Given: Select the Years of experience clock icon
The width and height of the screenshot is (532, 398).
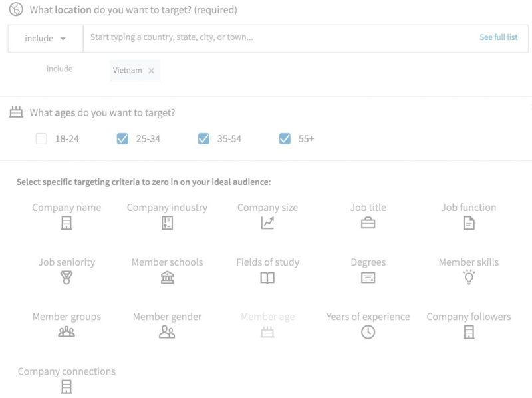Looking at the screenshot, I should [x=368, y=332].
